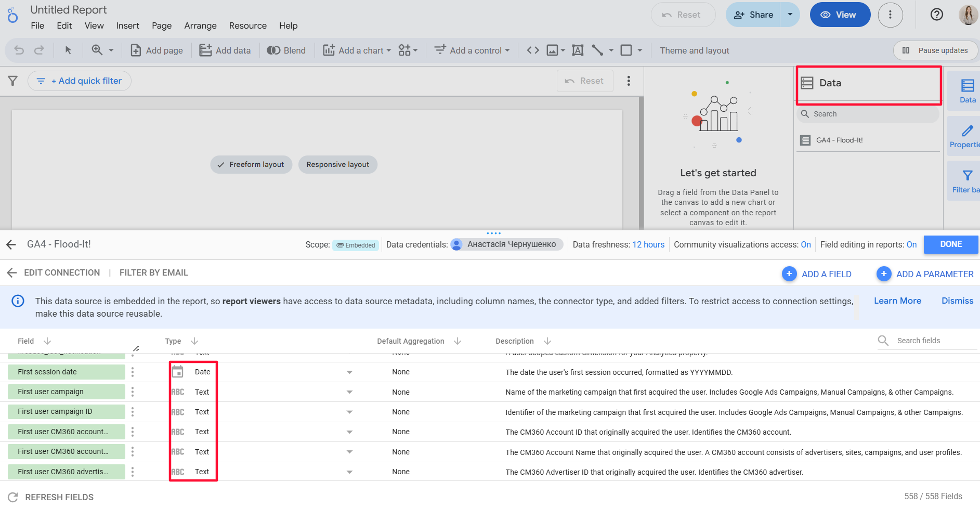Toggle Field editing in reports off
980x508 pixels.
point(911,244)
